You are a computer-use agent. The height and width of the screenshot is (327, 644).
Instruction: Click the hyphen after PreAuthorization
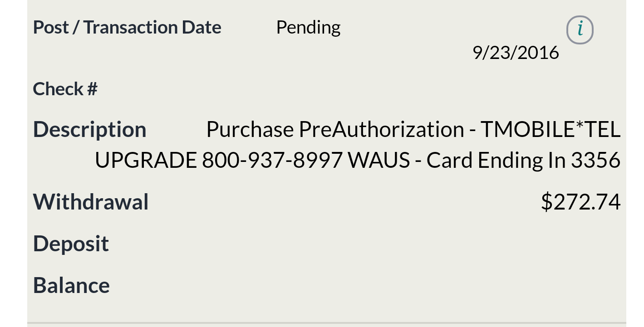pyautogui.click(x=472, y=131)
